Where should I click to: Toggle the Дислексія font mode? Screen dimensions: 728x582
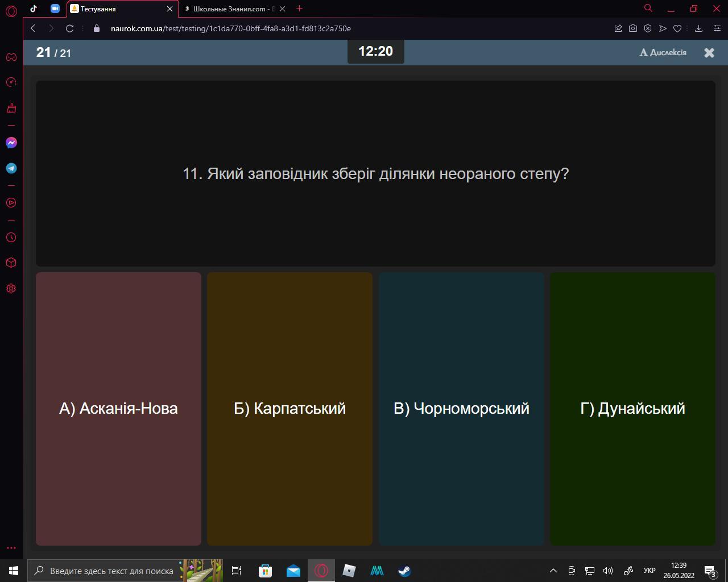(x=663, y=52)
